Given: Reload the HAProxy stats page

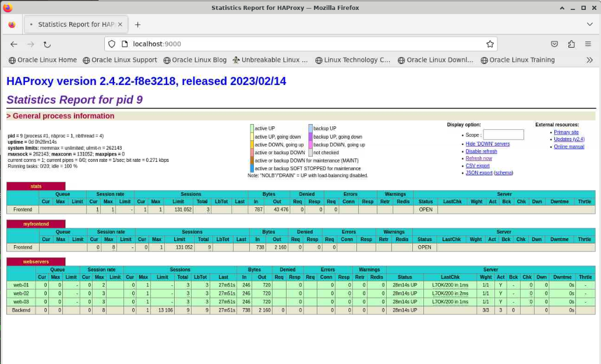Looking at the screenshot, I should point(47,44).
